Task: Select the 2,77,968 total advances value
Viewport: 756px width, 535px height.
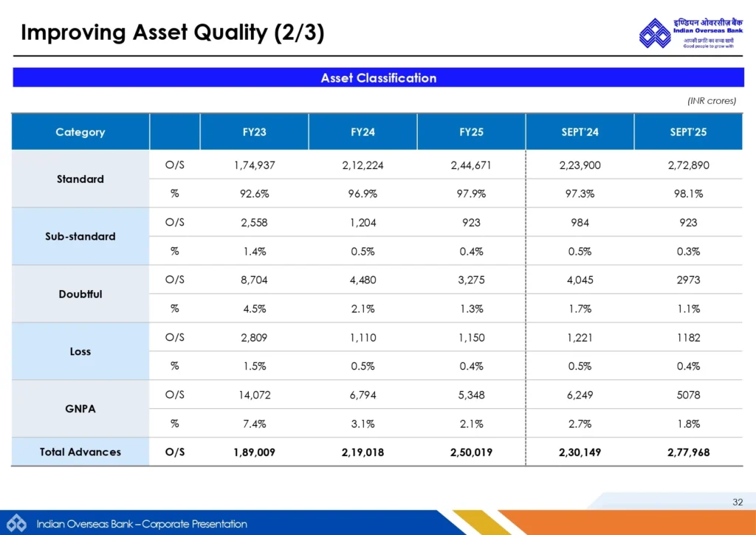Action: click(688, 452)
